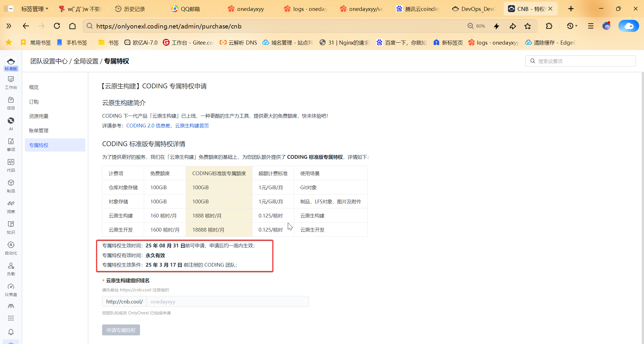Open the 项目 sidebar icon
The width and height of the screenshot is (644, 344).
[11, 103]
